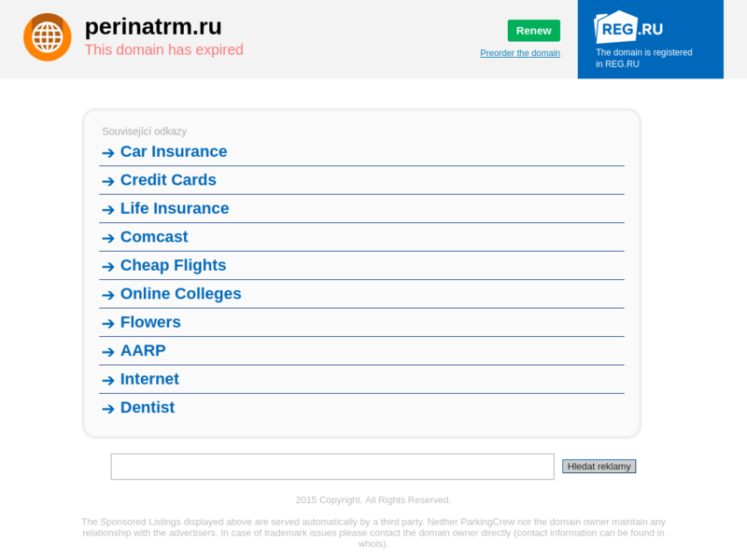Image resolution: width=747 pixels, height=560 pixels.
Task: Visit the Cheap Flights link
Action: (x=173, y=265)
